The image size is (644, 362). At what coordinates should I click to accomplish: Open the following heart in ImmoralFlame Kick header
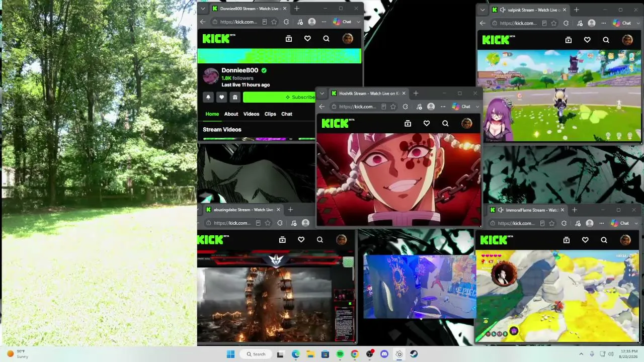tap(585, 240)
